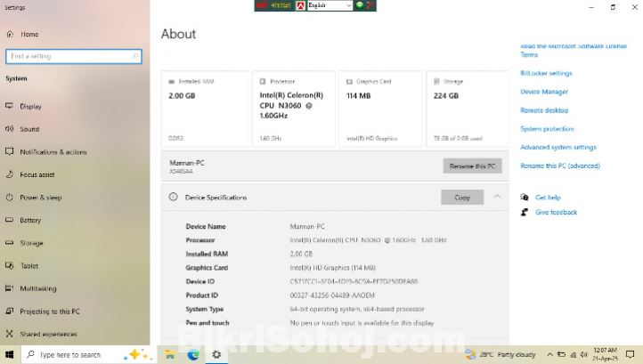This screenshot has width=643, height=364.
Task: Click the network icon in system tray
Action: tap(573, 354)
